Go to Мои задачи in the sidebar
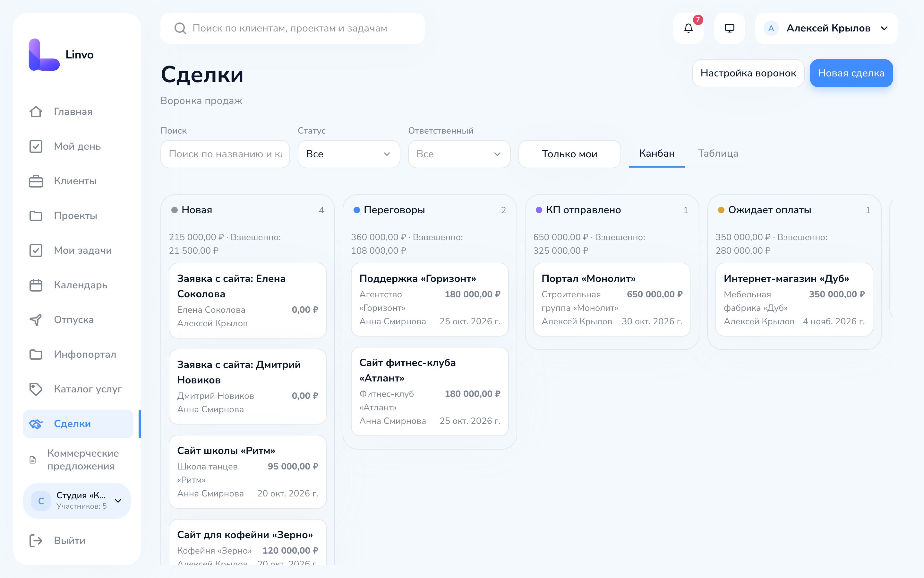The height and width of the screenshot is (578, 924). coord(78,250)
